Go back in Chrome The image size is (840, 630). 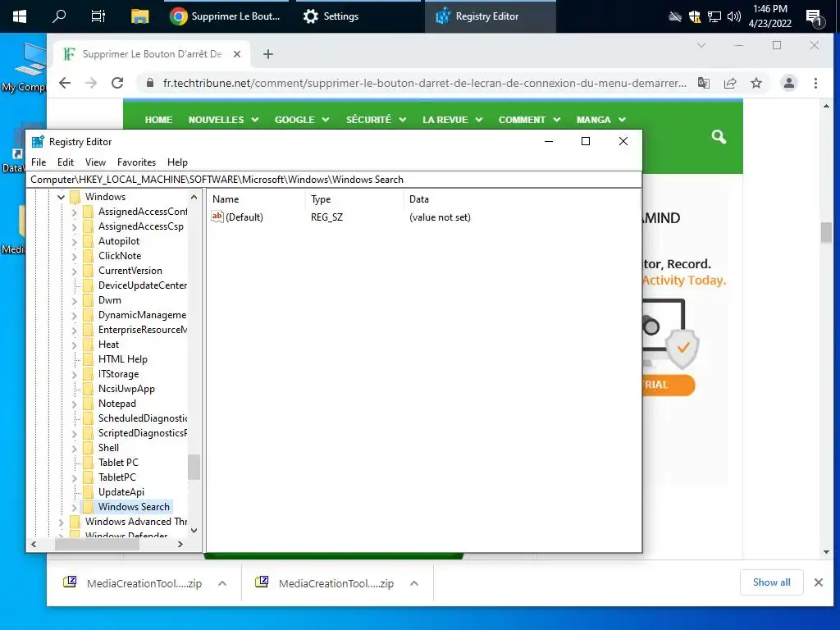point(65,83)
